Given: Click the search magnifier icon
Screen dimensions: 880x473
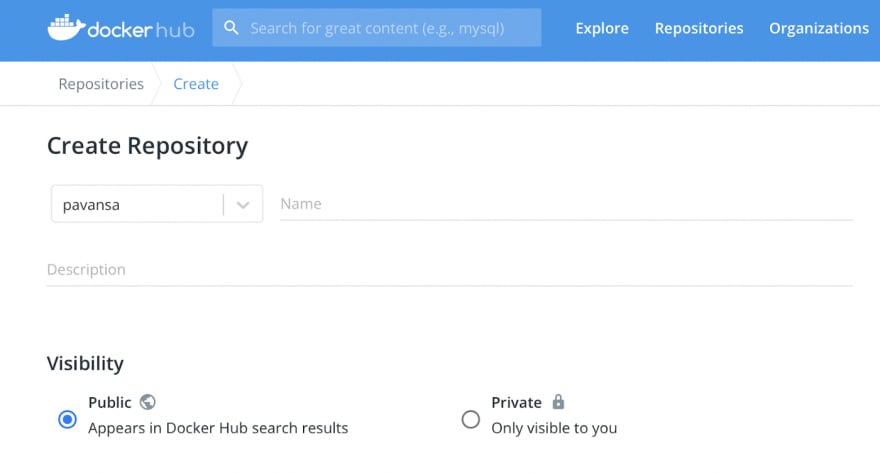Looking at the screenshot, I should click(231, 27).
